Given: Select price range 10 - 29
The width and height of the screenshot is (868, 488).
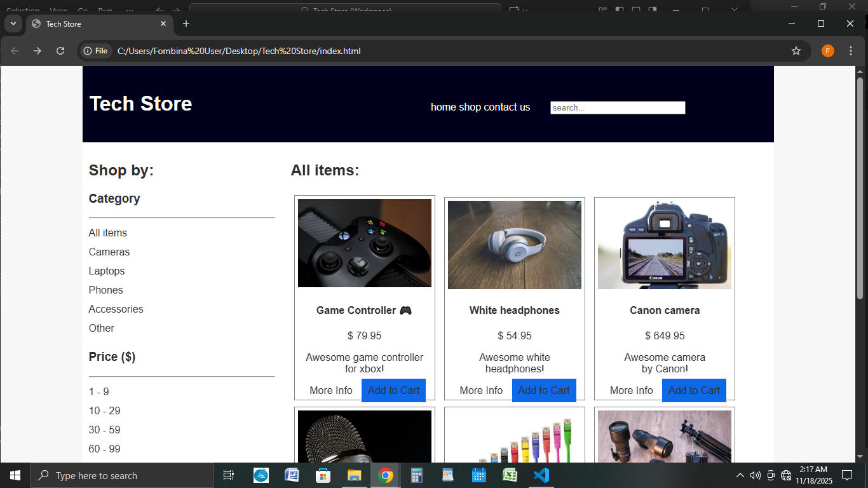Looking at the screenshot, I should 105,411.
